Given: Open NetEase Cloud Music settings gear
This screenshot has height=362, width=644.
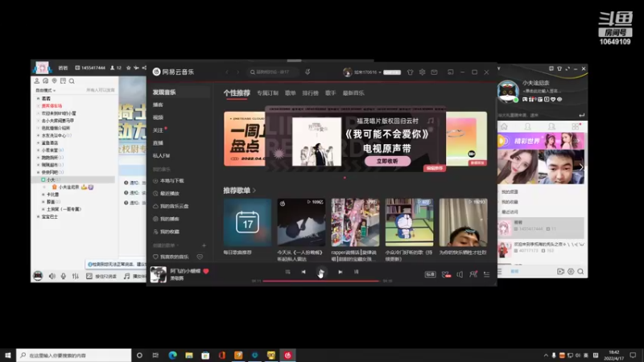Looking at the screenshot, I should tap(422, 72).
